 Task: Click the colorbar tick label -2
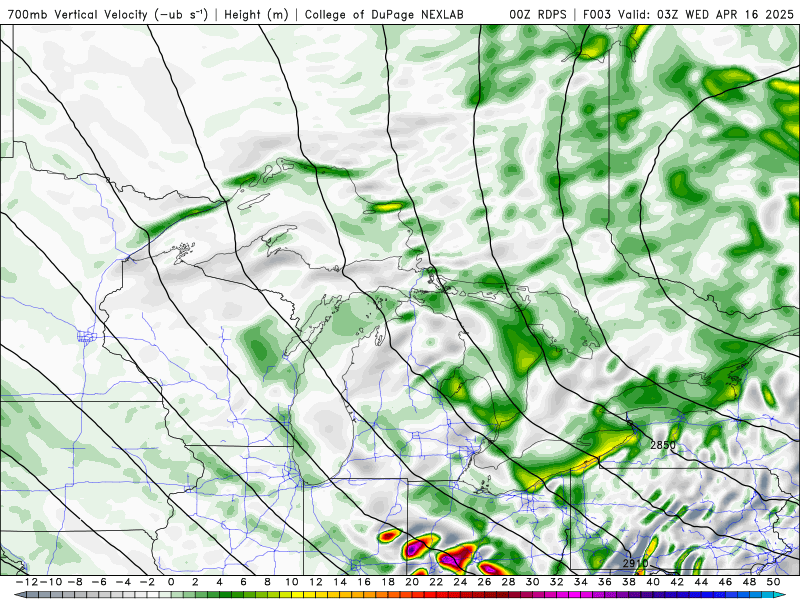[147, 582]
